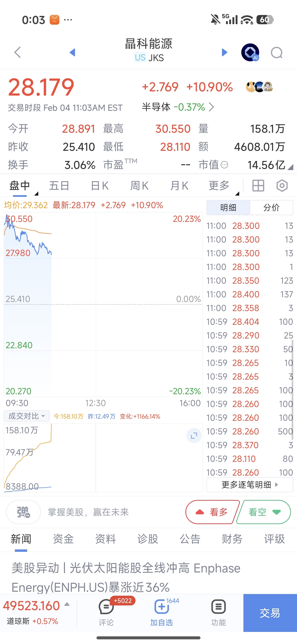Toggle the 弹 bullet comments button
The width and height of the screenshot is (297, 644).
pyautogui.click(x=23, y=512)
